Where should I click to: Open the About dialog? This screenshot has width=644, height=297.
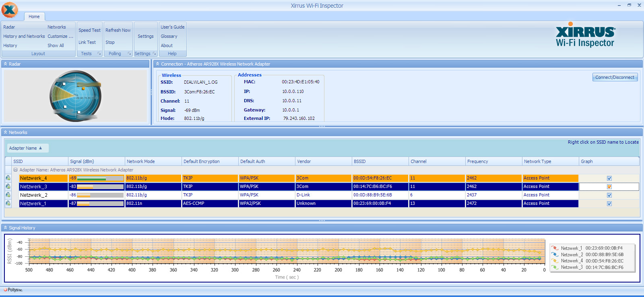[x=167, y=45]
